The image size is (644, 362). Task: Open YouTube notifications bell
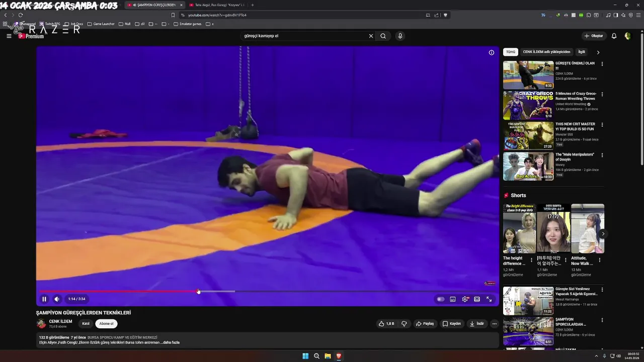click(614, 36)
